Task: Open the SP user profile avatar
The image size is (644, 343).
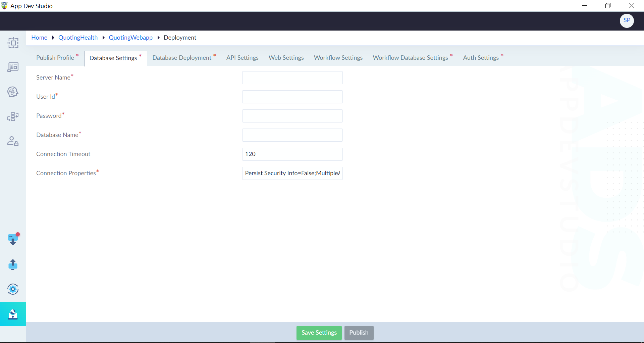Action: click(627, 20)
